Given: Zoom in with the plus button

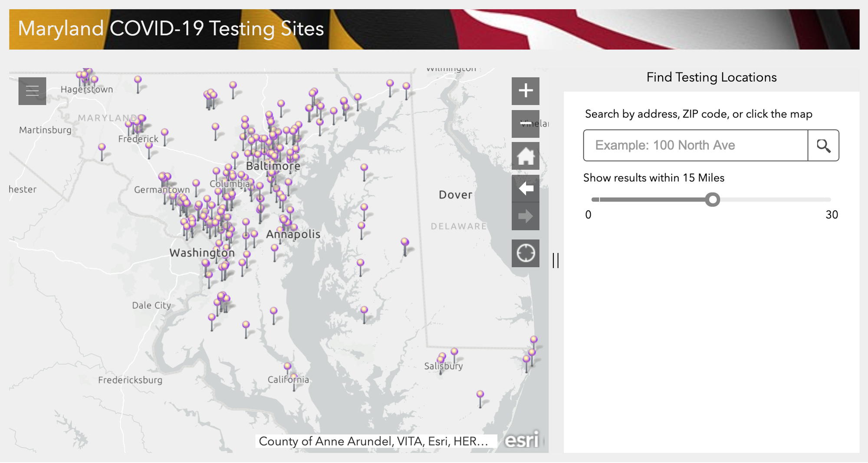Looking at the screenshot, I should click(x=525, y=91).
